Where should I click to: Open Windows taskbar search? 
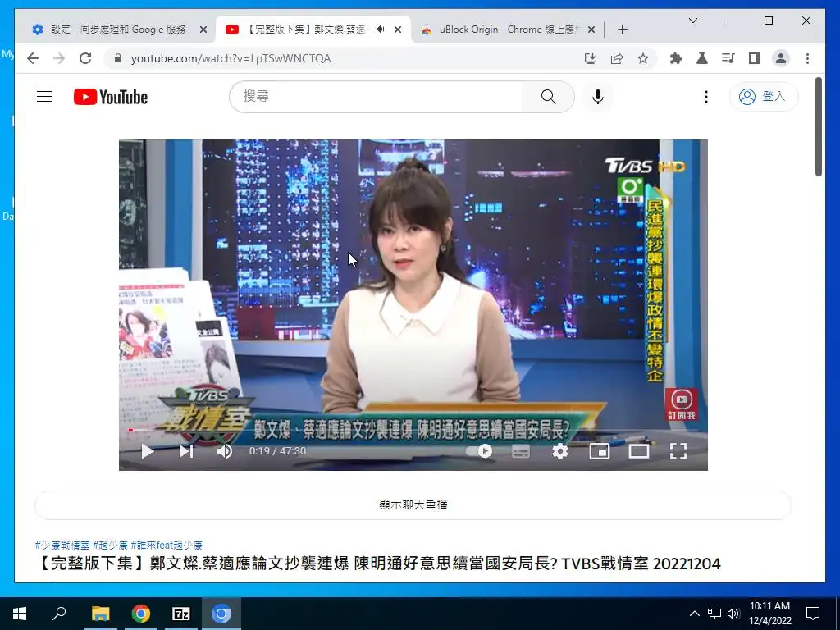(59, 614)
